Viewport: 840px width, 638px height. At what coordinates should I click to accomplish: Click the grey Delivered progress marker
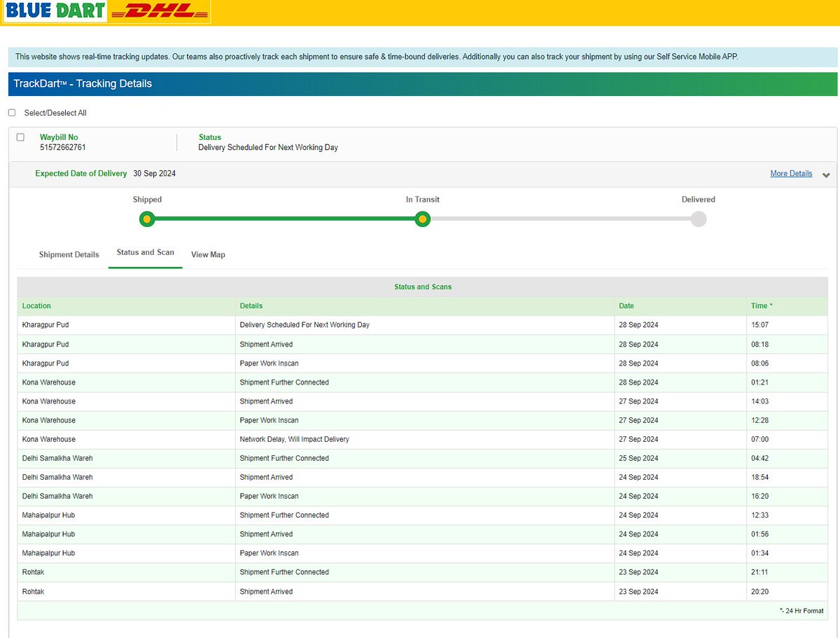tap(699, 219)
